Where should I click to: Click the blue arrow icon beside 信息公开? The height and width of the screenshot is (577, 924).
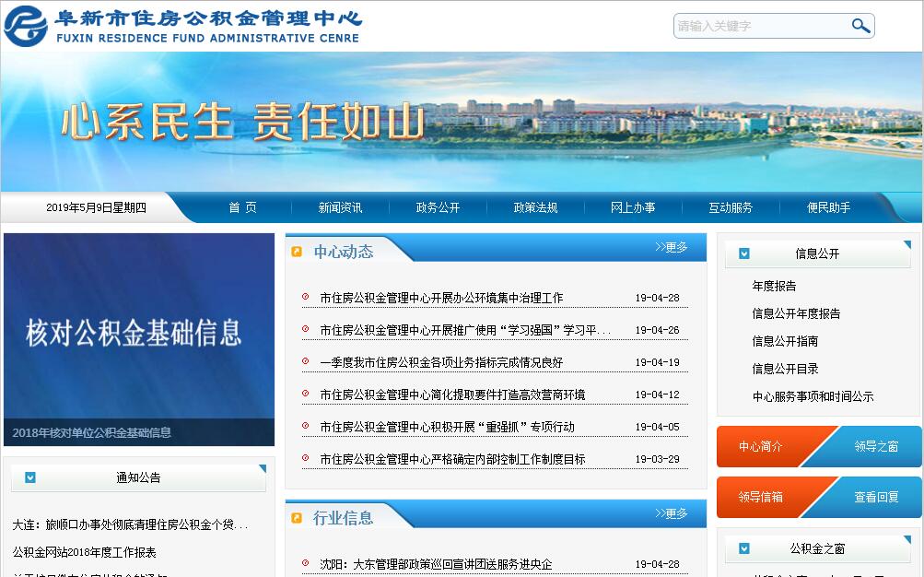point(744,253)
